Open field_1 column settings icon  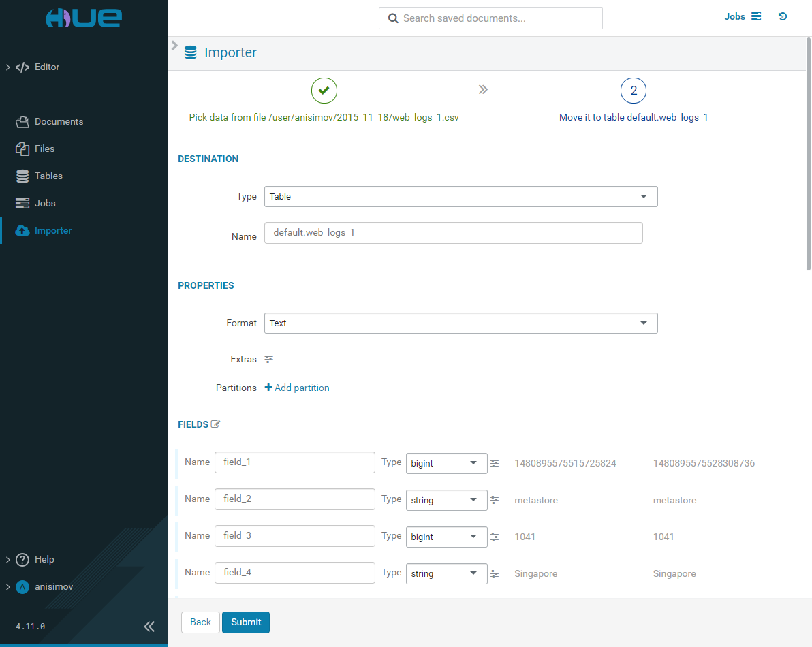495,464
